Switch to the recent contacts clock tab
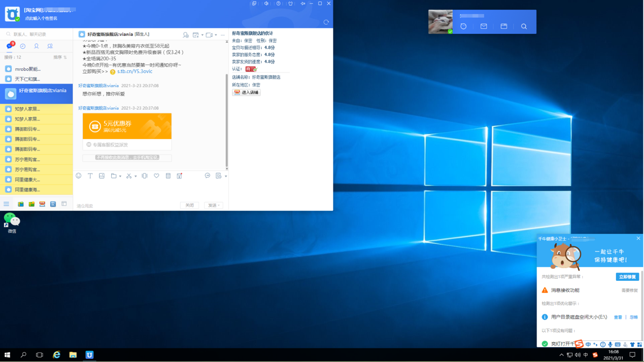Screen dimensions: 644x362 [23, 46]
